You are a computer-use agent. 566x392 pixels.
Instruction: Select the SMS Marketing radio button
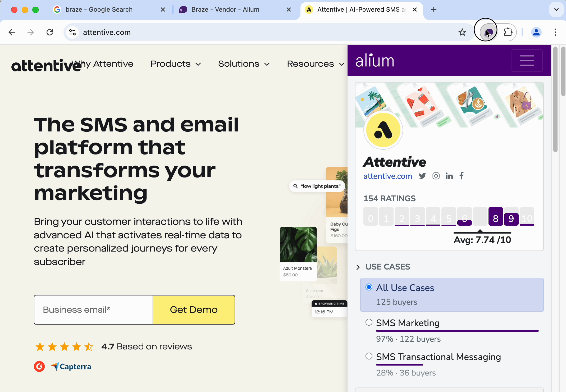click(369, 322)
